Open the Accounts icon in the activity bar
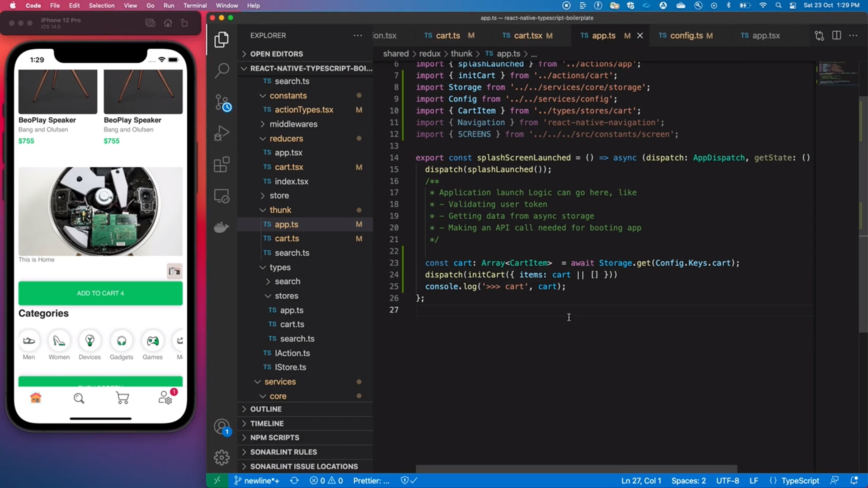 [222, 427]
